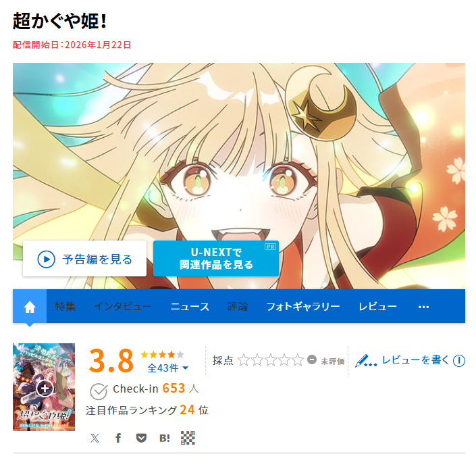The height and width of the screenshot is (473, 476).
Task: Click the plus icon on poster thumbnail
Action: 45,389
